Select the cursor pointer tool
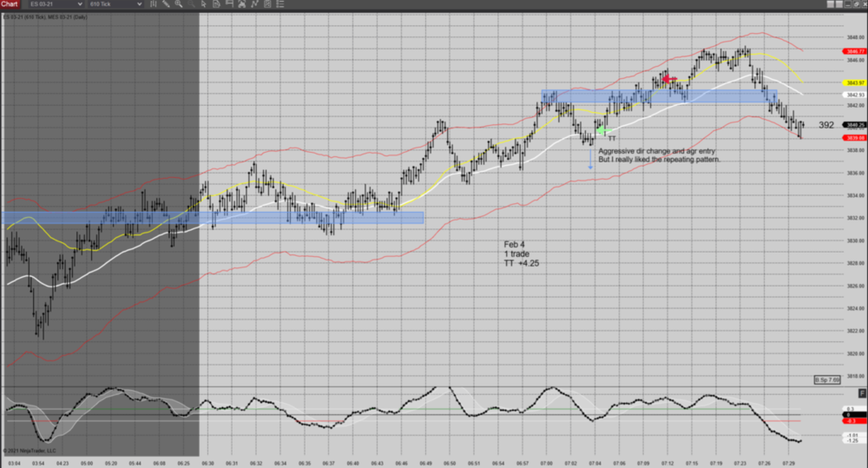The height and width of the screenshot is (468, 868). tap(203, 4)
